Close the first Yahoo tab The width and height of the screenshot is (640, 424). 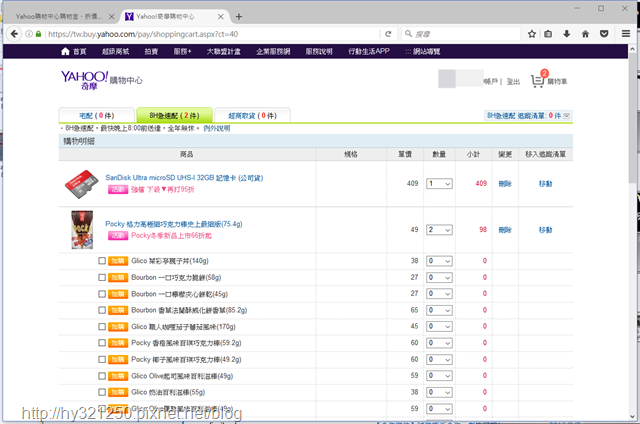click(x=111, y=17)
